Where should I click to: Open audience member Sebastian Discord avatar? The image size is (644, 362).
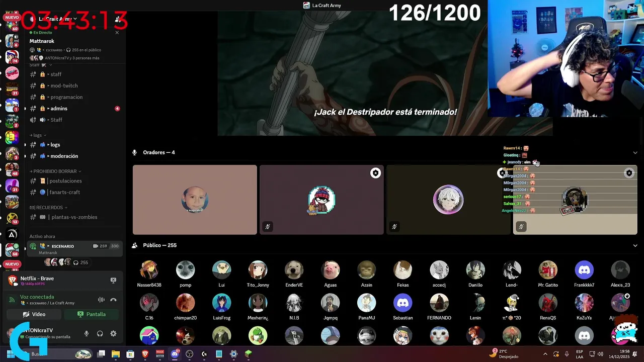(x=403, y=303)
